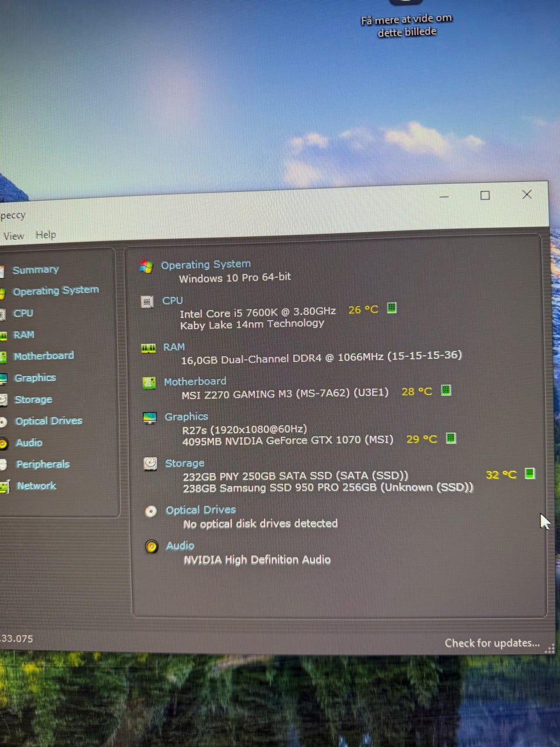560x747 pixels.
Task: Click 'R27s (1920x1080@60Hz)' monitor text
Action: (244, 430)
